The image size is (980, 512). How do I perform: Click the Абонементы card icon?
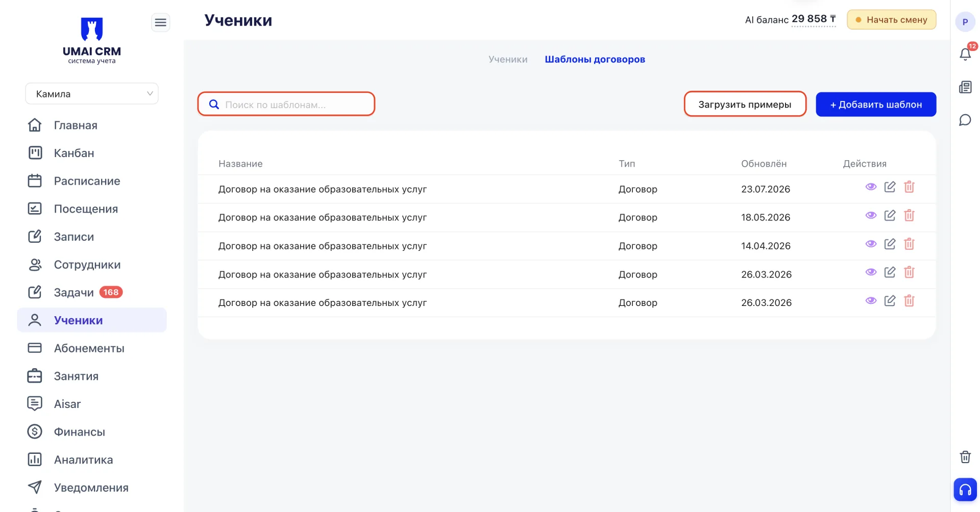pyautogui.click(x=35, y=348)
